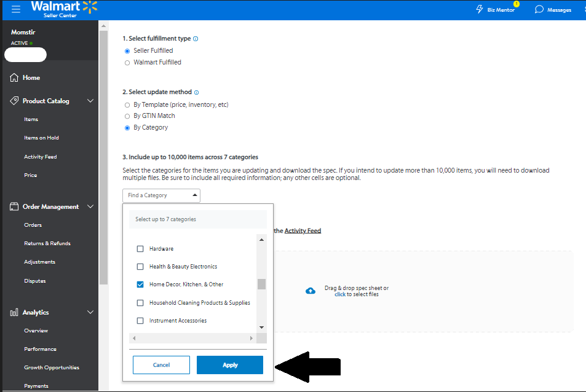Click the Order Management box icon
Viewport: 586px width, 392px height.
tap(14, 206)
